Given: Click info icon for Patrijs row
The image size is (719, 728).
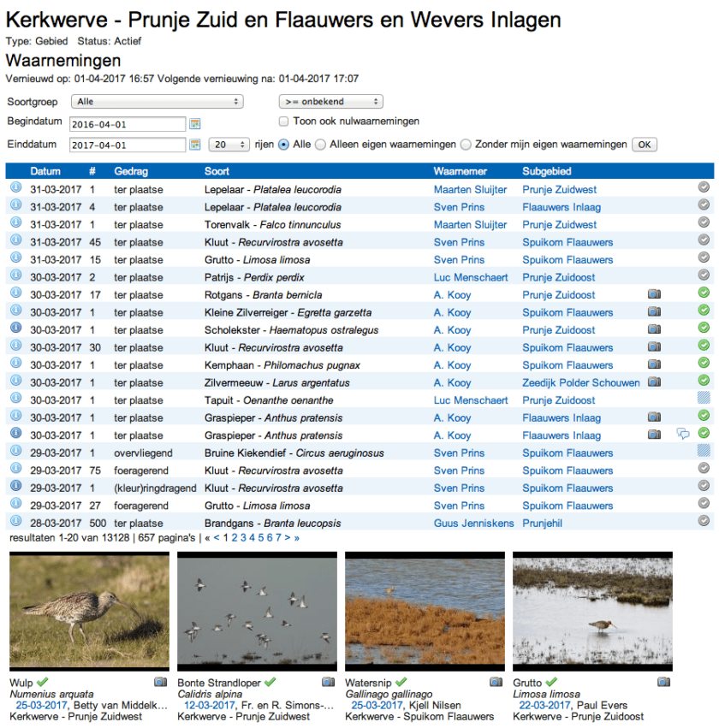Looking at the screenshot, I should click(x=15, y=275).
